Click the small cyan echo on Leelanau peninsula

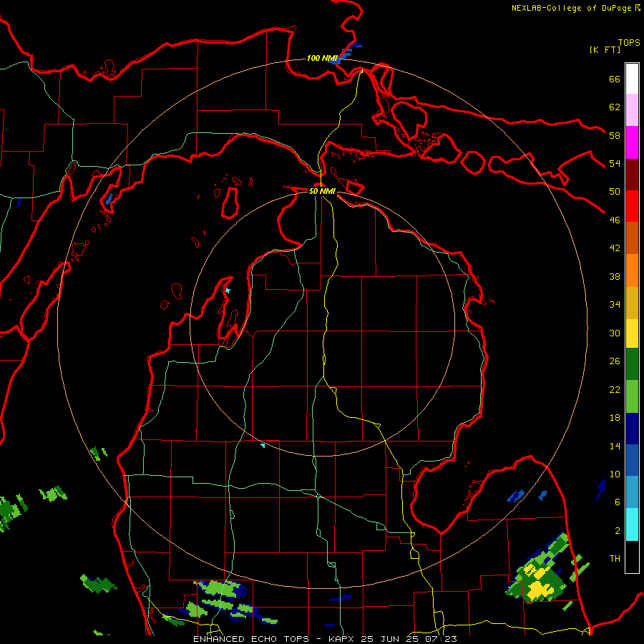pyautogui.click(x=228, y=291)
